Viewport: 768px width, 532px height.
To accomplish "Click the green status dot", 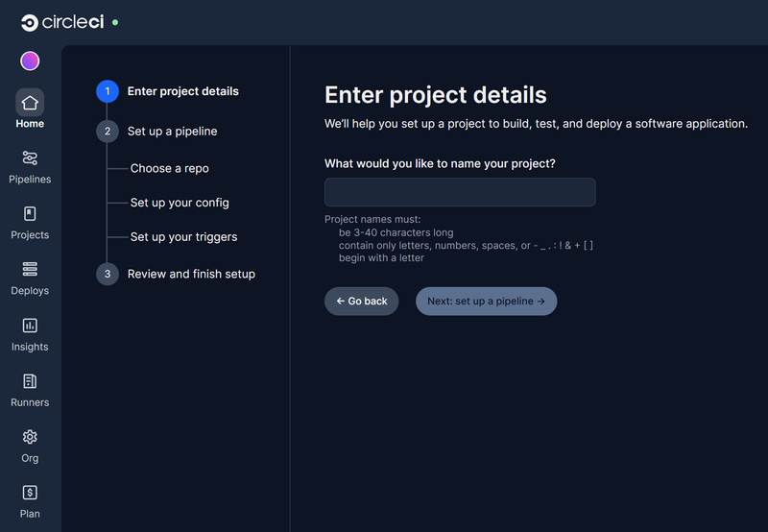I will tap(115, 21).
